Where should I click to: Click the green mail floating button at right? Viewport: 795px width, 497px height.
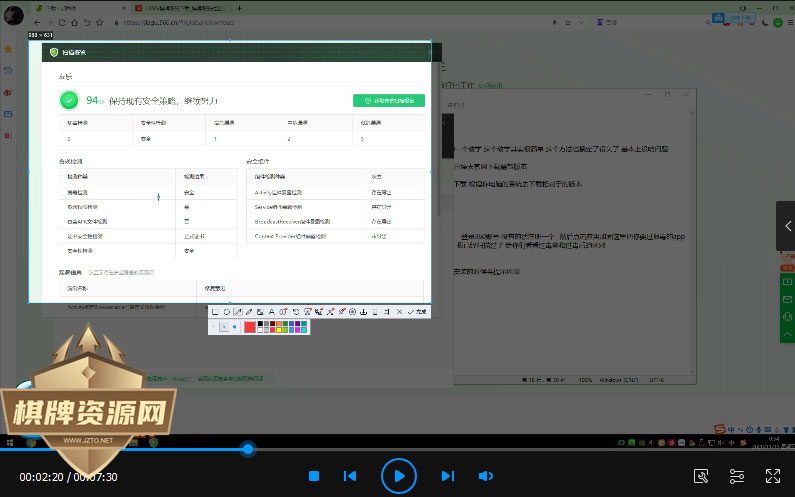click(787, 299)
